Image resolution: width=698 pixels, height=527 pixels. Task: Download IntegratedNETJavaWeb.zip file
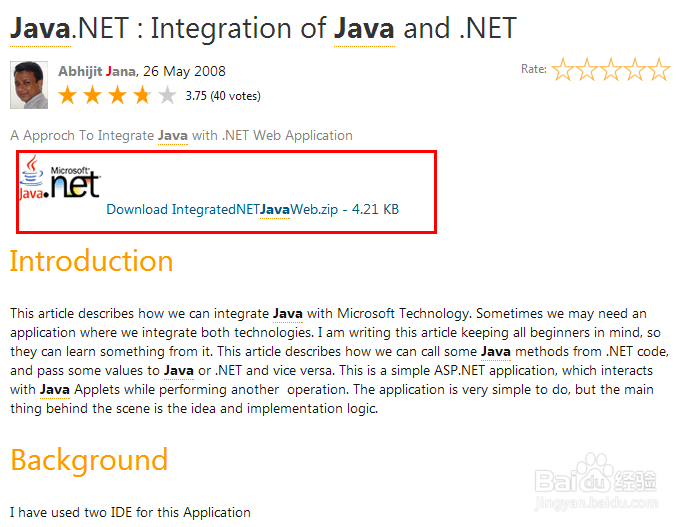tap(252, 209)
